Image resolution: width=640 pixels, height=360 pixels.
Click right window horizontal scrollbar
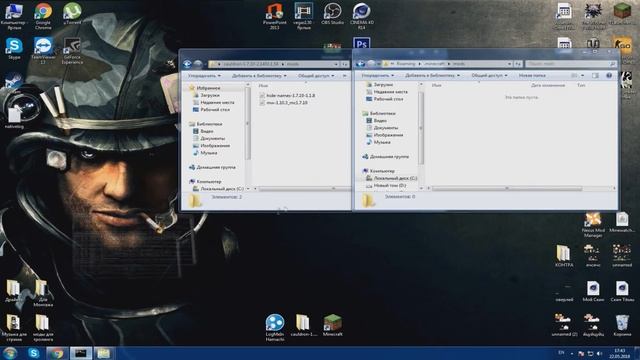pyautogui.click(x=507, y=188)
